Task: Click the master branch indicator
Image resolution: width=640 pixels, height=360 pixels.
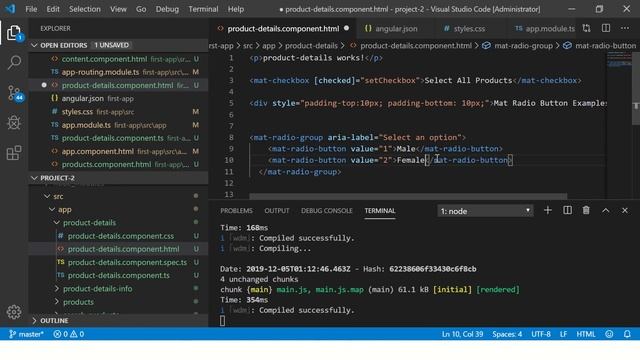Action: (26, 334)
